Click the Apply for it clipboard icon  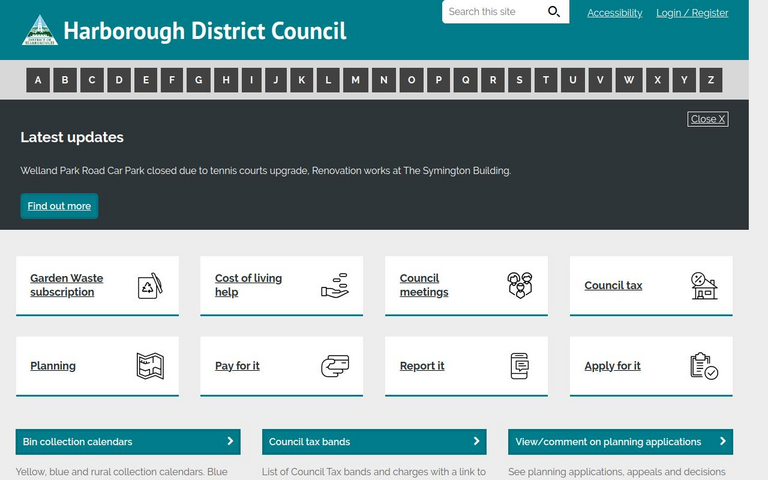tap(704, 366)
